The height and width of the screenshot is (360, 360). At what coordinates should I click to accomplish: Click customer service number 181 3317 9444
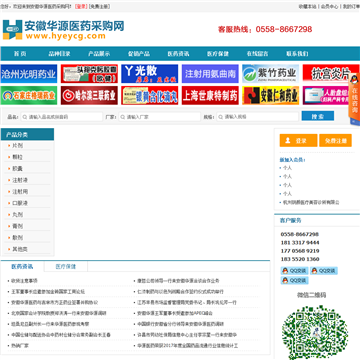click(300, 242)
